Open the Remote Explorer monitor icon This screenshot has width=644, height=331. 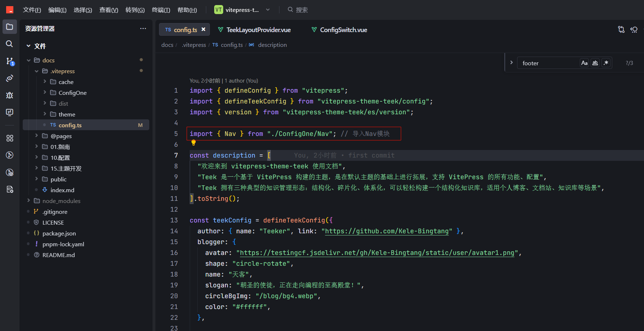point(10,112)
